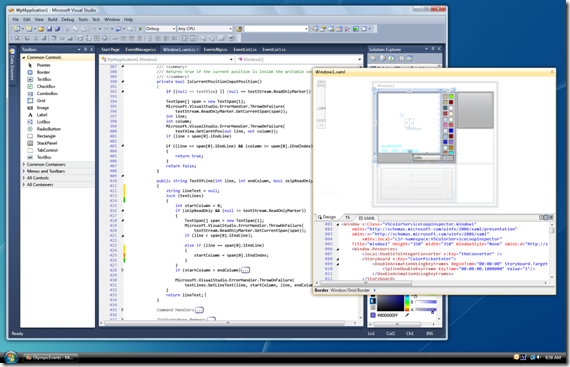Switch to the EventList2.cs tab
Image resolution: width=570 pixels, height=367 pixels.
click(x=245, y=49)
